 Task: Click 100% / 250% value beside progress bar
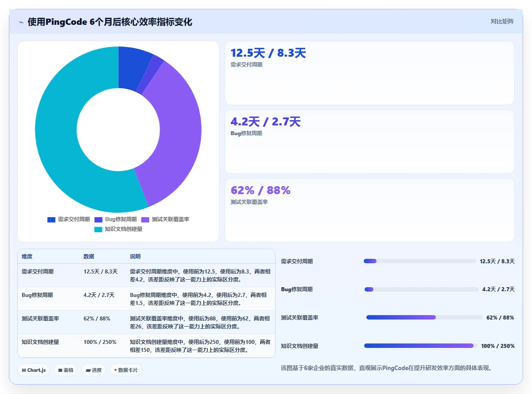tap(498, 346)
